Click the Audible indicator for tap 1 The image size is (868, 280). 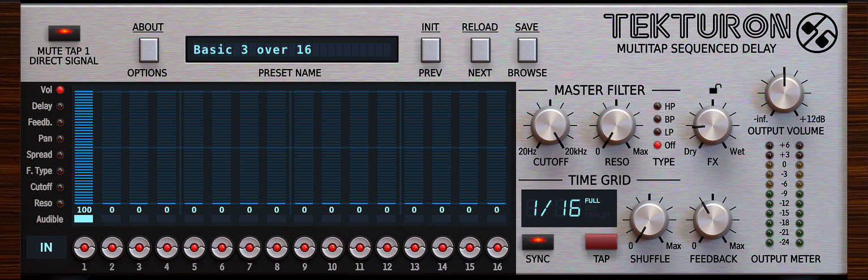tap(84, 219)
